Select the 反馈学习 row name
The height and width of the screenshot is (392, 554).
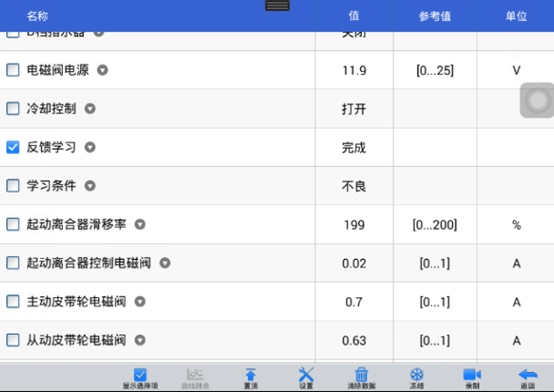pos(52,147)
